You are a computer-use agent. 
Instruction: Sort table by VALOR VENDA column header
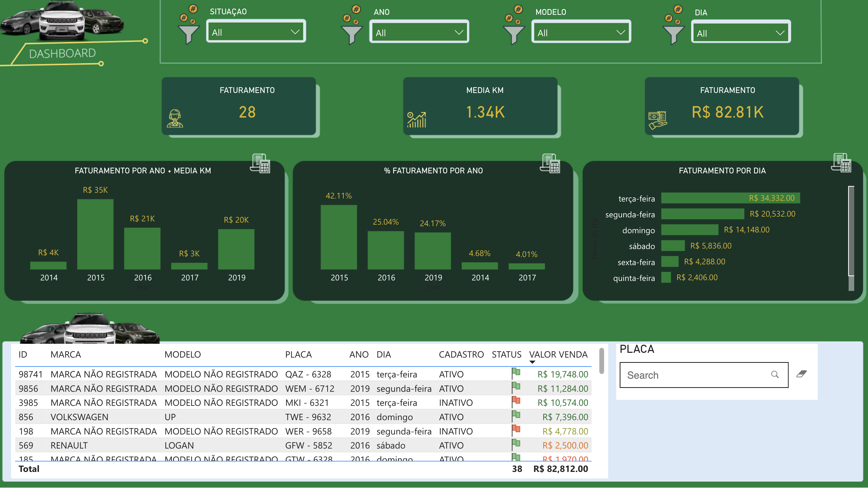point(558,355)
